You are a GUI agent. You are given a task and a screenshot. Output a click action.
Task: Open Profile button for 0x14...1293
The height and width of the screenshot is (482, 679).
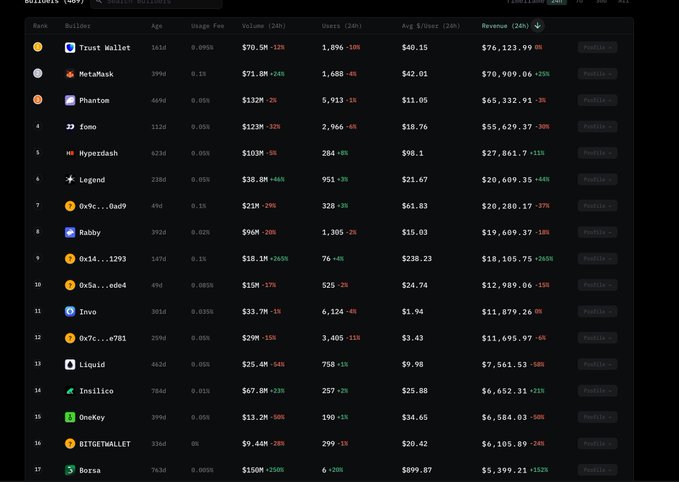(x=597, y=259)
